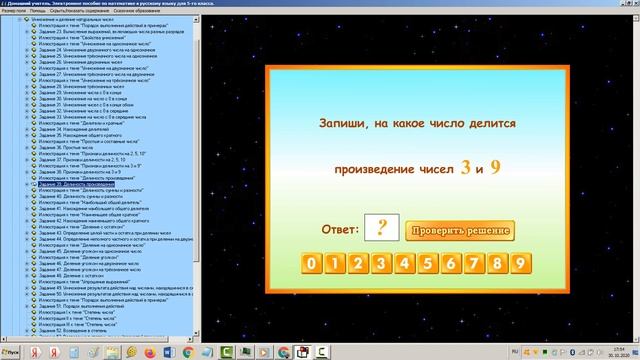Expand Задание 34 tree node

coord(27,129)
